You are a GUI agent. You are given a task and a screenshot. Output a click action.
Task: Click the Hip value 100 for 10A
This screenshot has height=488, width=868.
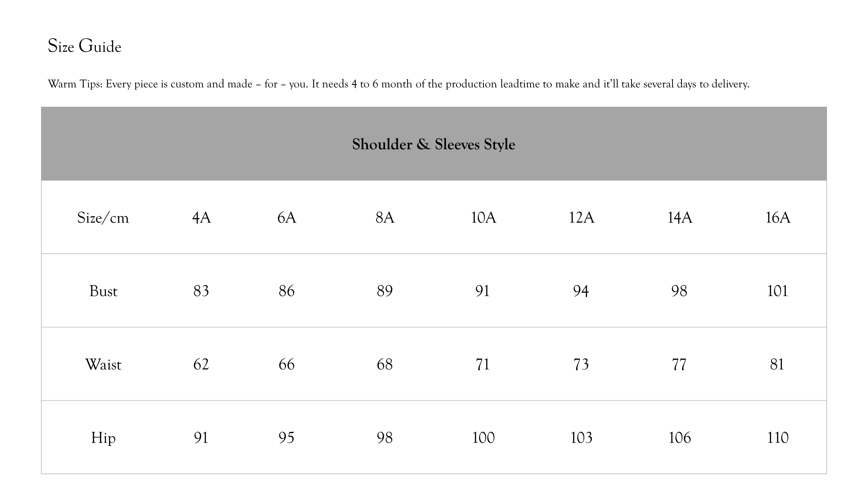pyautogui.click(x=483, y=438)
